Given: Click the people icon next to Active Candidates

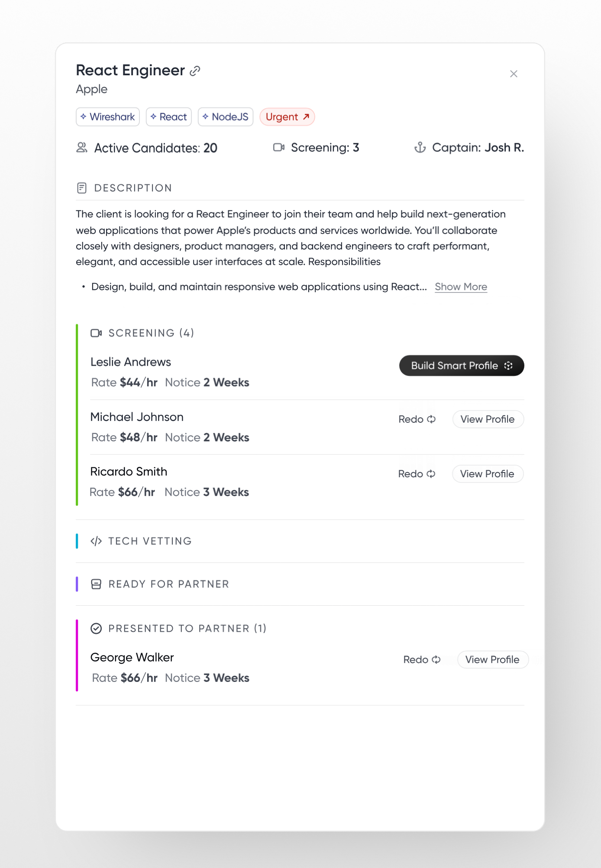Looking at the screenshot, I should pos(82,148).
